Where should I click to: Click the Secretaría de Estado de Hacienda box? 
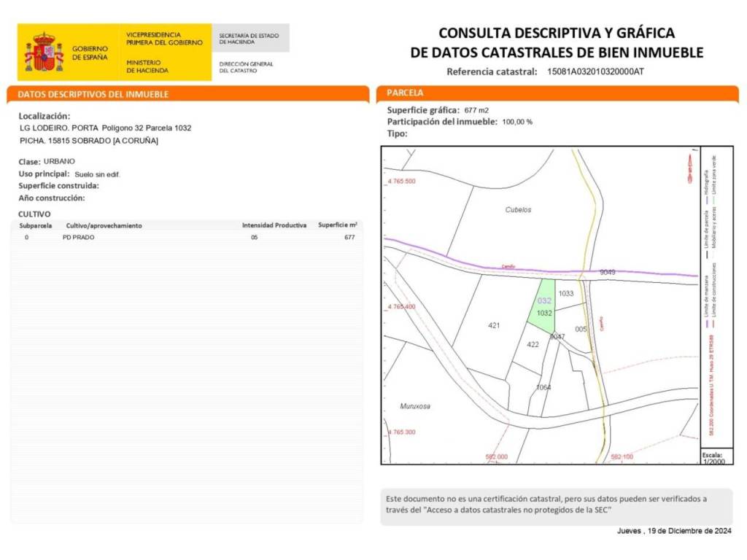(250, 38)
